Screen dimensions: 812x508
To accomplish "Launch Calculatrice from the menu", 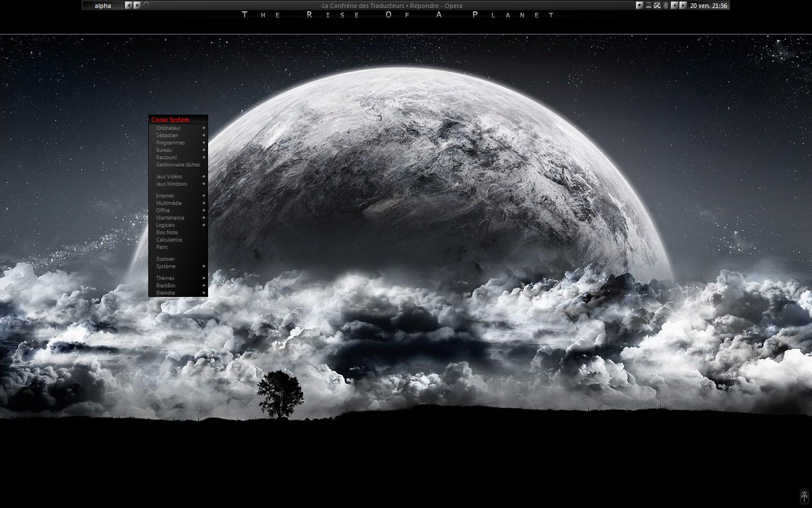I will 178,240.
